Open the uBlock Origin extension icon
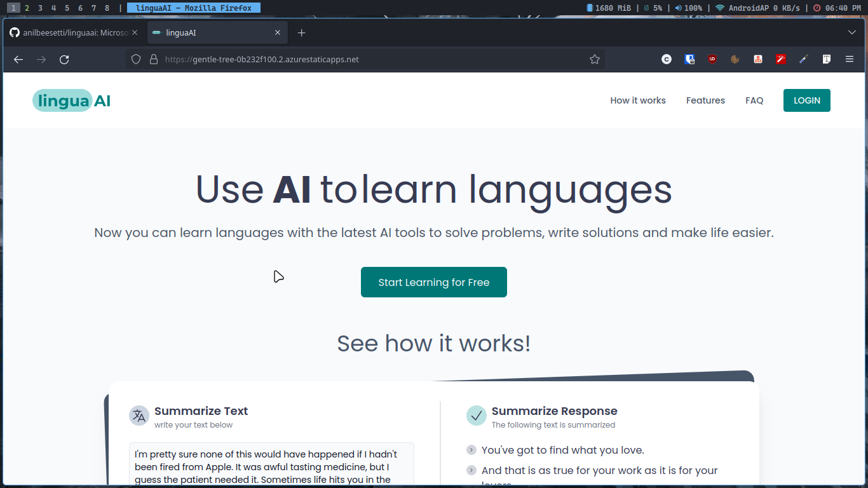 712,59
